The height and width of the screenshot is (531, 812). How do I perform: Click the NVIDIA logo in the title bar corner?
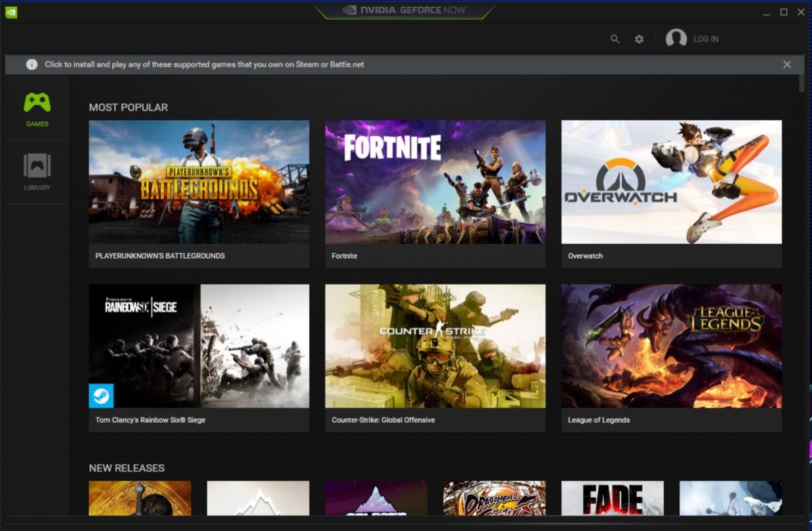(11, 12)
